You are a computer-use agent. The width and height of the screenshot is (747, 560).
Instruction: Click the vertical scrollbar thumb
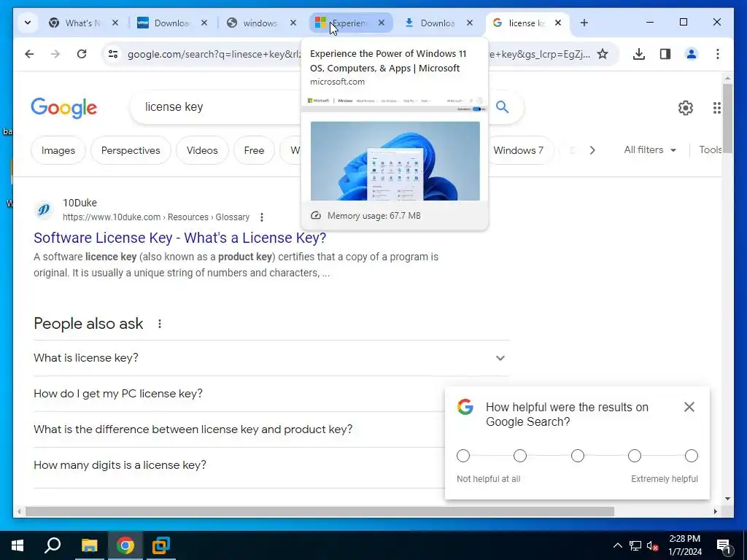click(x=727, y=118)
